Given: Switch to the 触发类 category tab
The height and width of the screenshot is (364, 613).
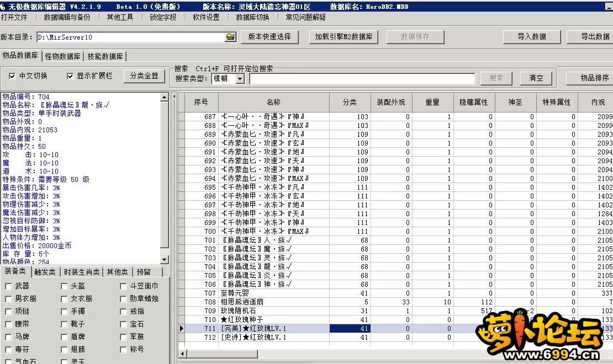Looking at the screenshot, I should (45, 272).
